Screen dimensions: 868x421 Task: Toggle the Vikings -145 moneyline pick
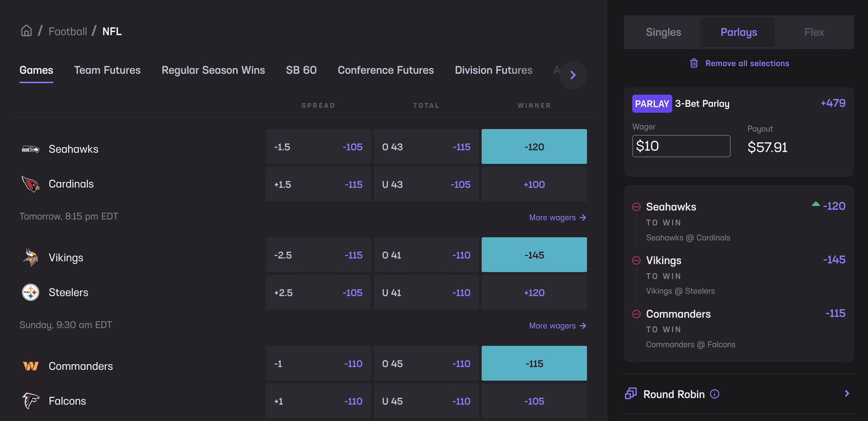pos(534,254)
